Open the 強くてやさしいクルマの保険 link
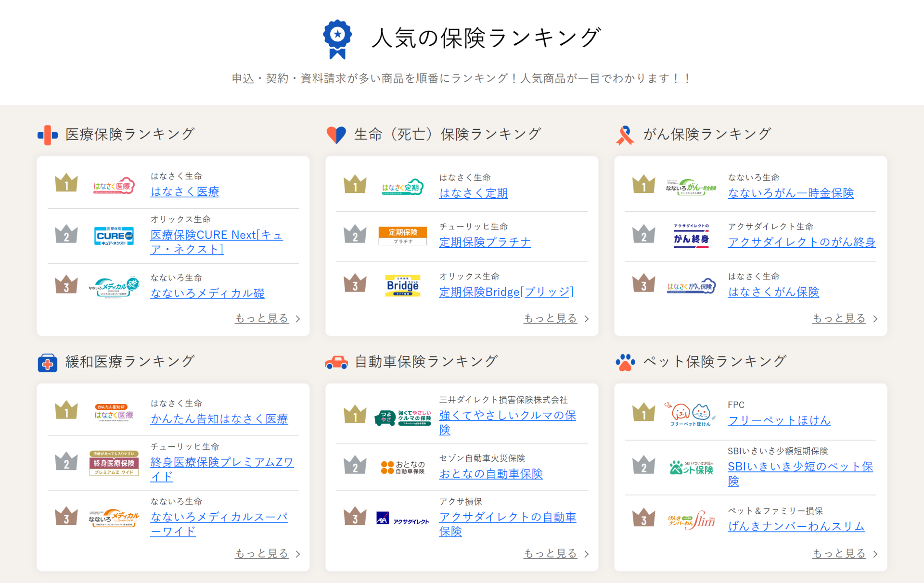924x583 pixels. [x=507, y=416]
